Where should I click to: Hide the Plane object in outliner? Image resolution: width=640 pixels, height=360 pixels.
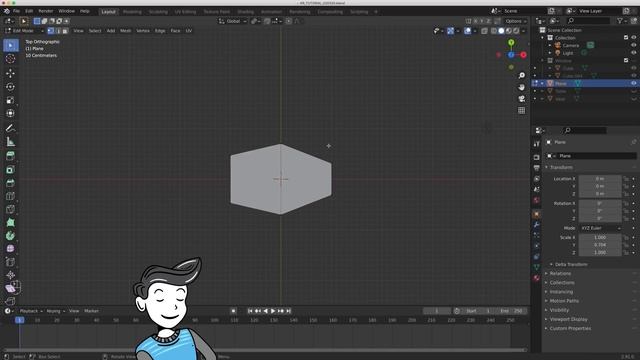click(633, 83)
